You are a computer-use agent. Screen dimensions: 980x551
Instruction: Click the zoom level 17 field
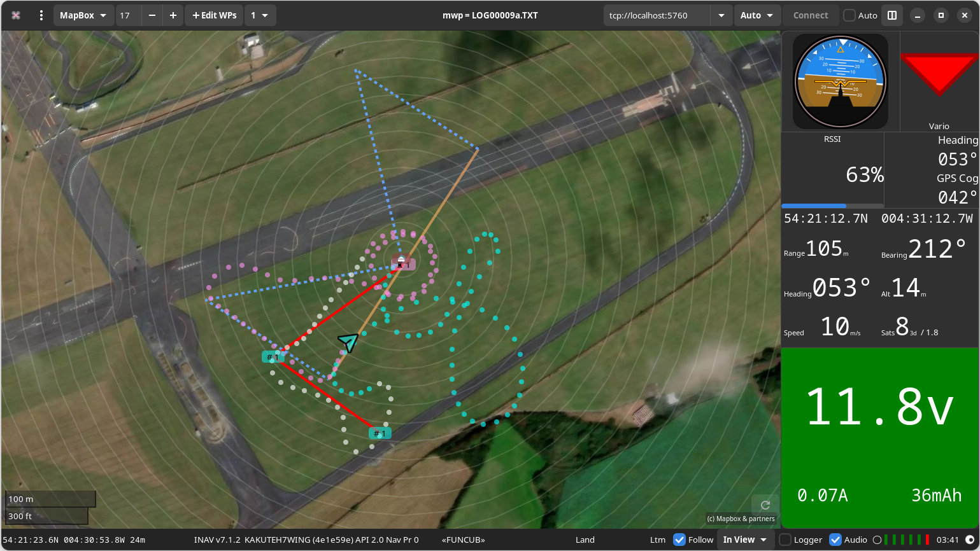(128, 15)
